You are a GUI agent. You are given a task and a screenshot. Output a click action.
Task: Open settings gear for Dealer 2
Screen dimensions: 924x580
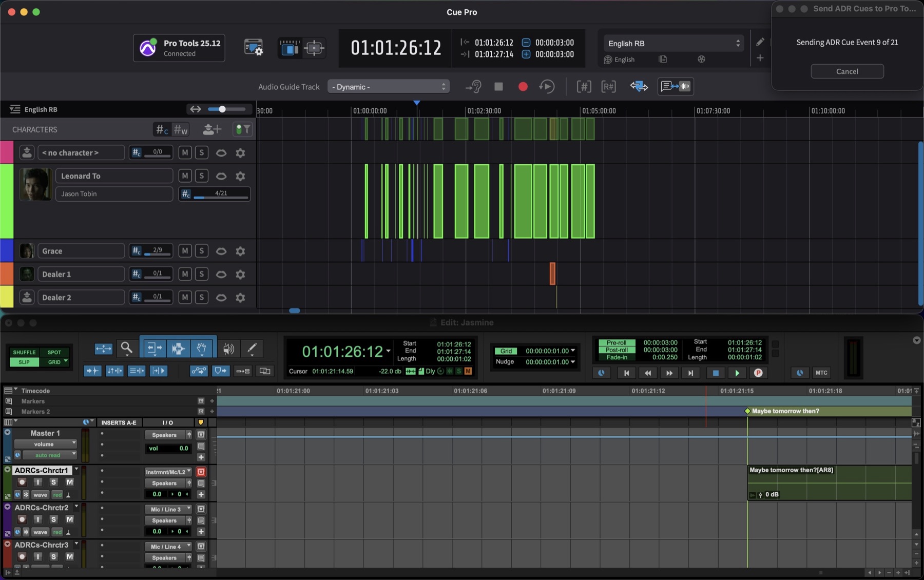[x=240, y=298]
